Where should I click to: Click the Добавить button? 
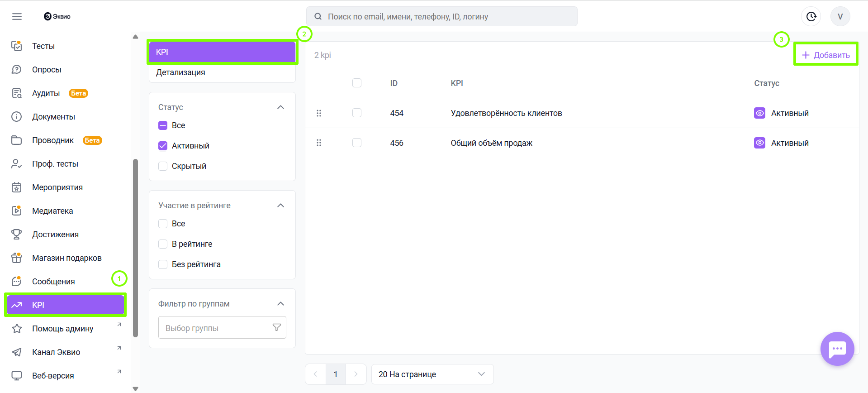pyautogui.click(x=825, y=55)
